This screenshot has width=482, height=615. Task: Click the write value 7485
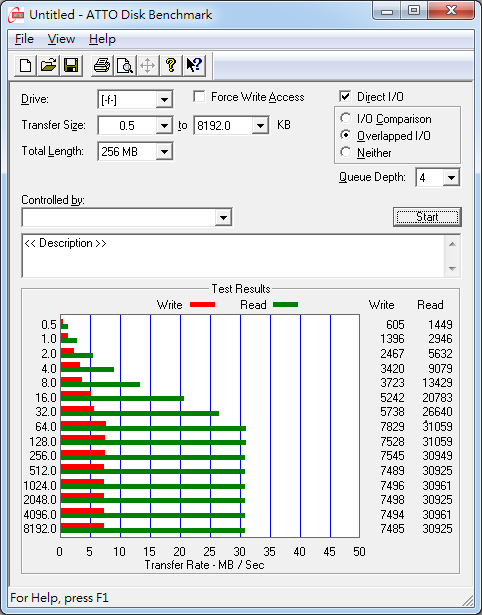coord(392,529)
